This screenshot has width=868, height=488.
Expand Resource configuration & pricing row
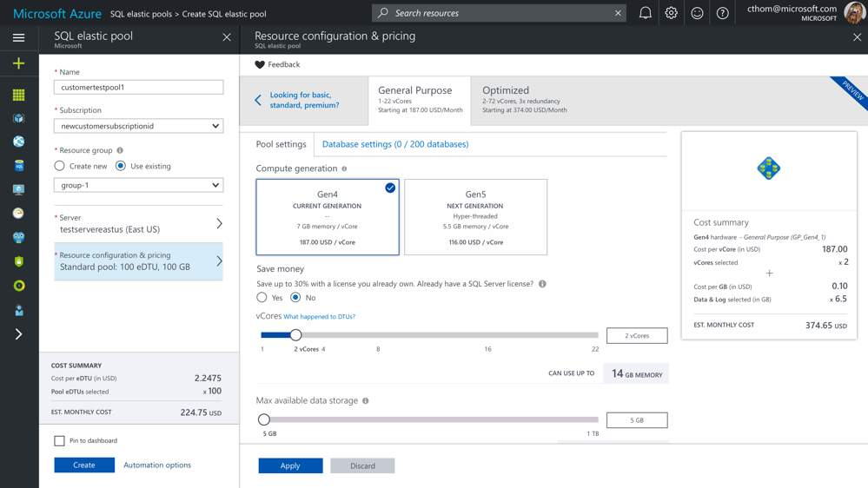point(138,261)
